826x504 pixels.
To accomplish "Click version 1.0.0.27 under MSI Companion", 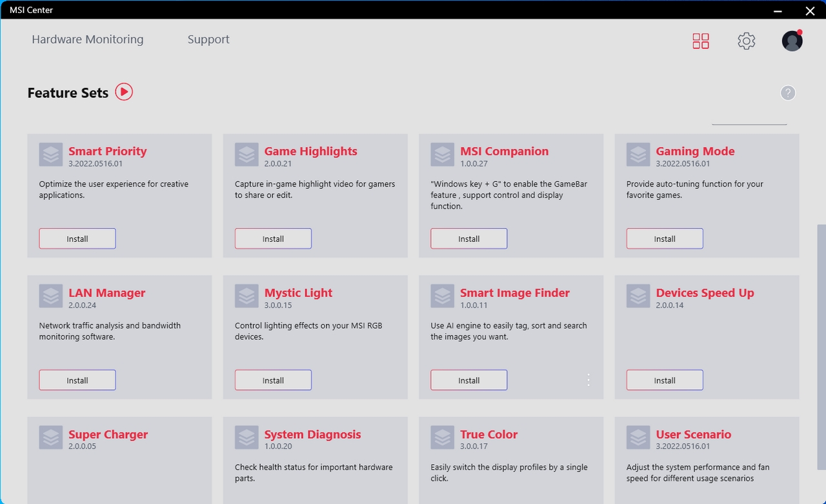I will pos(474,164).
